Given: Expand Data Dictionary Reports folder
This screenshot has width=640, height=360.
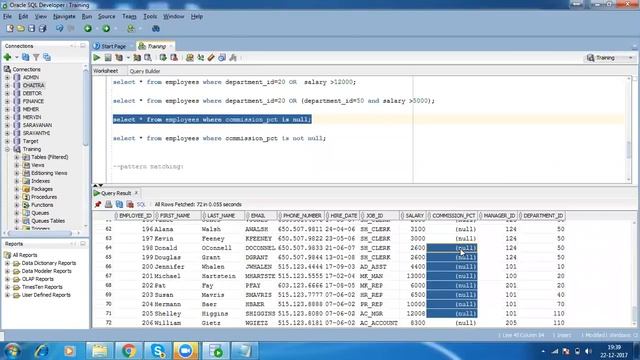Looking at the screenshot, I should 7,263.
